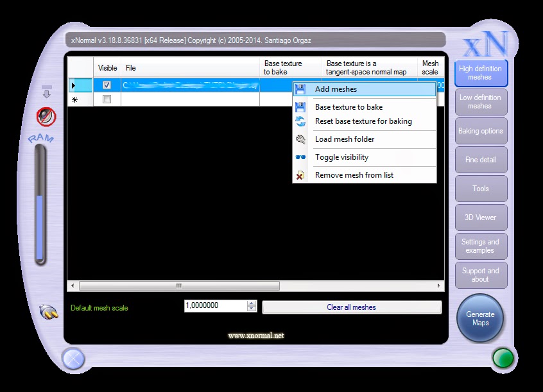Open Settings and examples tab
Image resolution: width=543 pixels, height=392 pixels.
point(481,246)
